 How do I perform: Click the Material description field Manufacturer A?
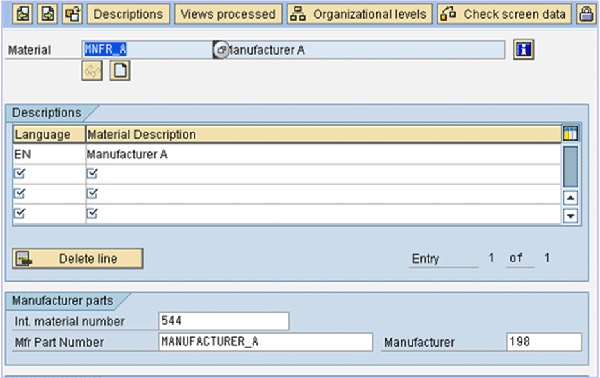(x=366, y=50)
